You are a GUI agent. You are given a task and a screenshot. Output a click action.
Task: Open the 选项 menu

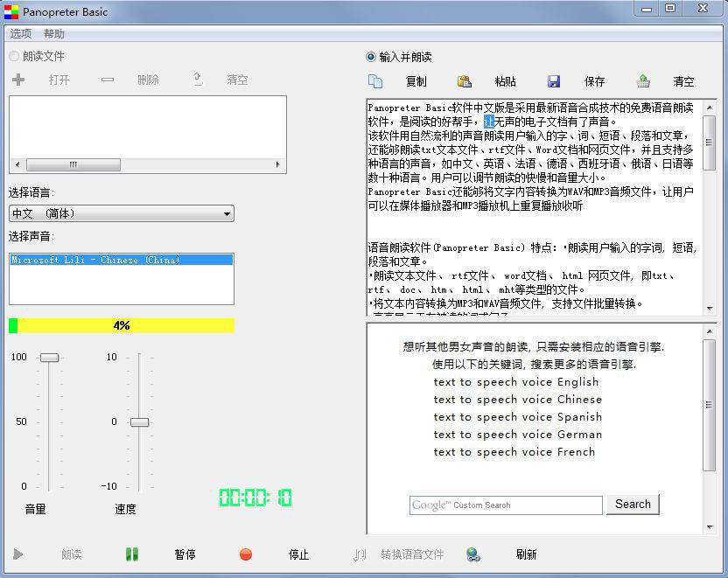point(21,34)
